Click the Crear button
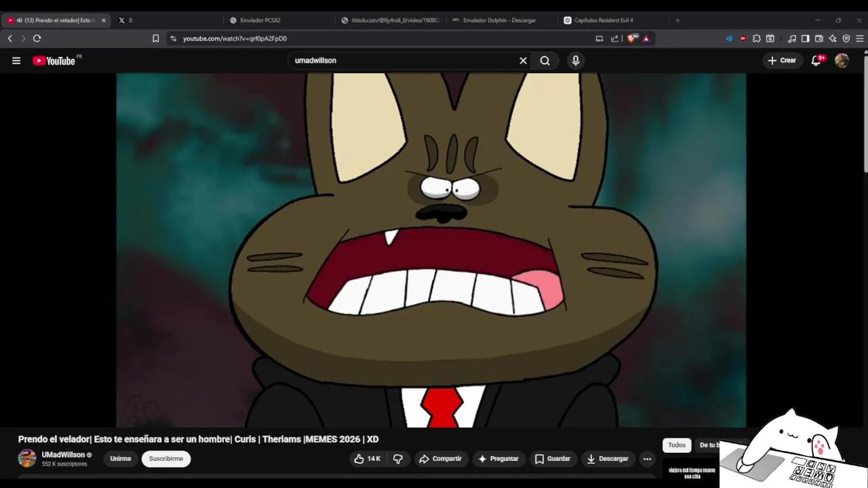The height and width of the screenshot is (488, 868). pos(782,60)
